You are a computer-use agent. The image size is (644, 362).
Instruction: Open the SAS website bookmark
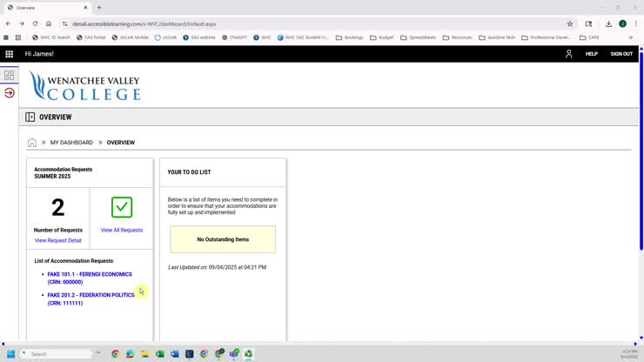[198, 37]
